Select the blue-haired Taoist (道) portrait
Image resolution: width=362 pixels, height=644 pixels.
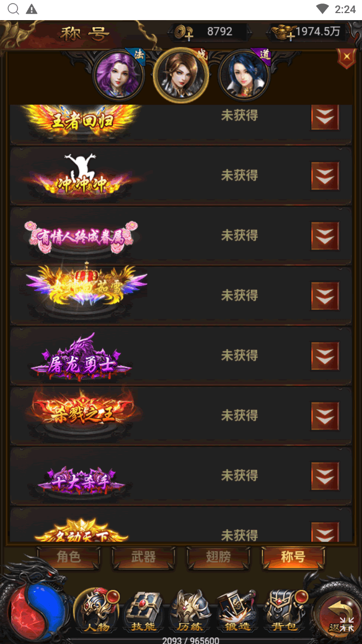[244, 75]
